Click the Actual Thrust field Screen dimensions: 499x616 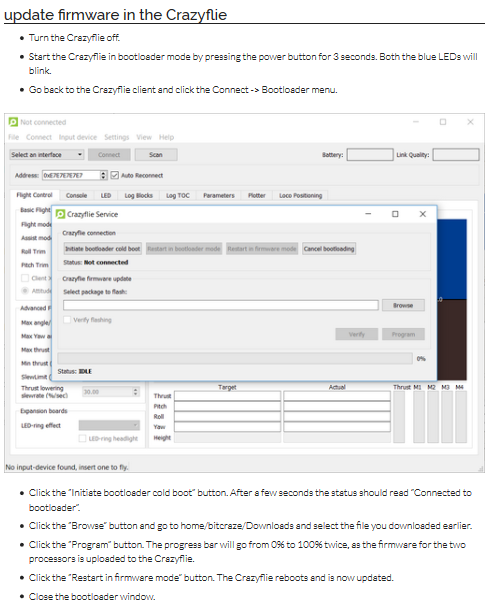click(x=337, y=396)
